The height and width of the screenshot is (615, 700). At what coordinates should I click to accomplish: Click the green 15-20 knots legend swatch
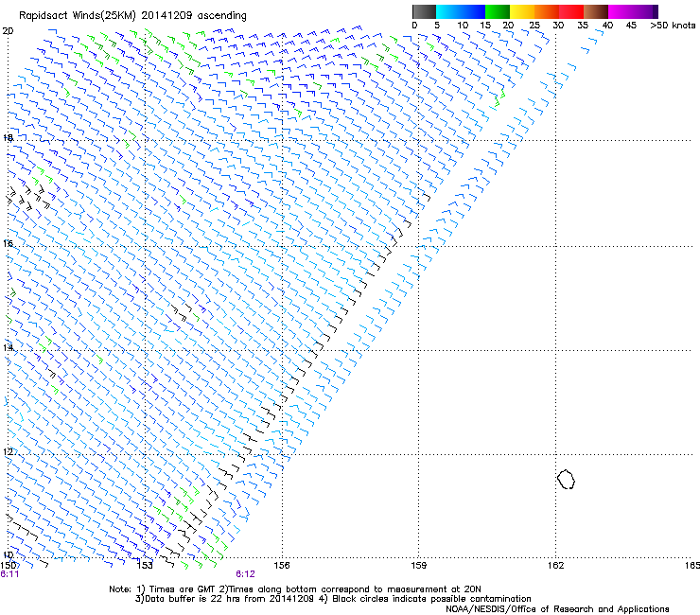click(x=498, y=11)
